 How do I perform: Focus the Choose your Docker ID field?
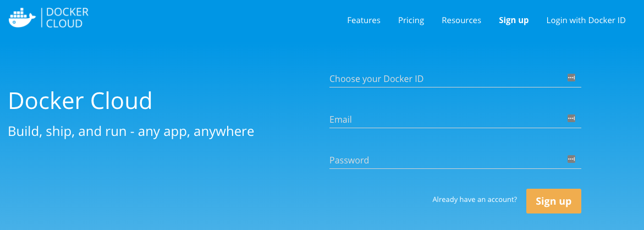455,79
